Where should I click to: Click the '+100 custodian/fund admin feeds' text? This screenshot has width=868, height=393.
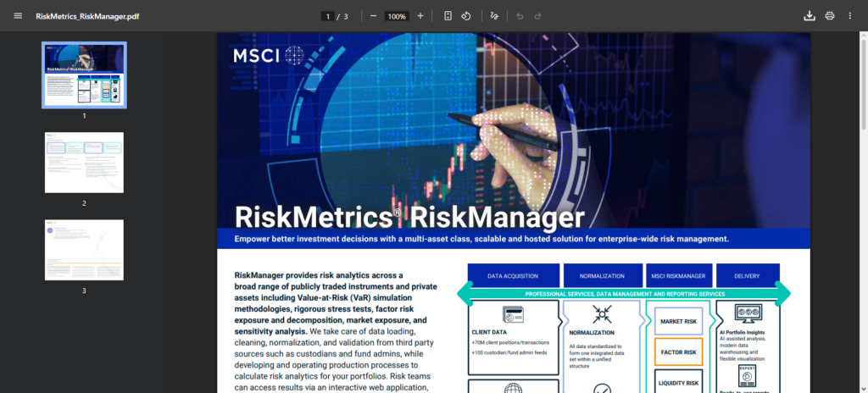tap(509, 352)
